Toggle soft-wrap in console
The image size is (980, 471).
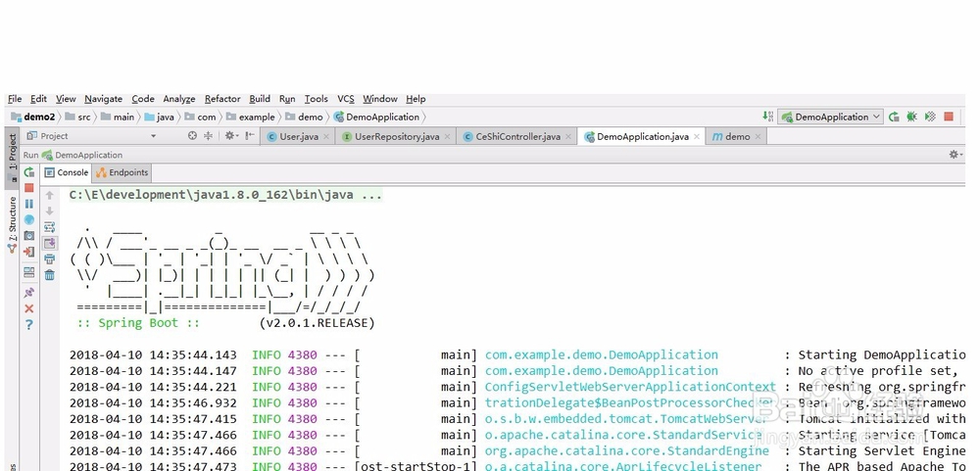50,227
